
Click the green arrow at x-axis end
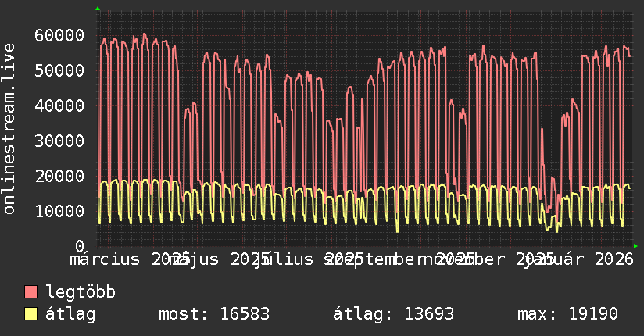635,246
